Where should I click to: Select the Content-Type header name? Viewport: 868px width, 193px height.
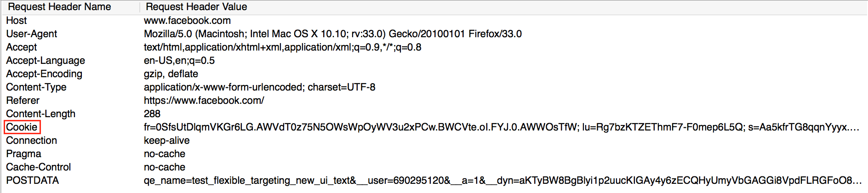pyautogui.click(x=36, y=87)
